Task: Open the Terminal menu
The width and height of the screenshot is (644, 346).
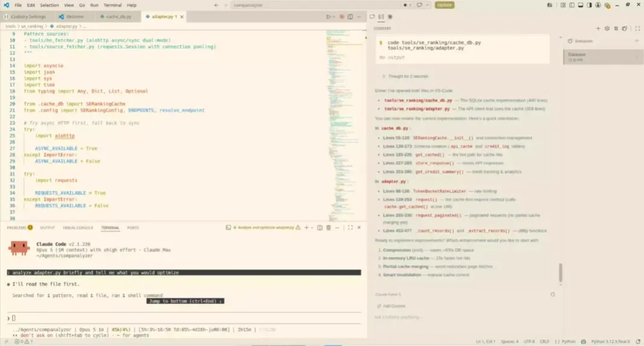Action: 112,5
